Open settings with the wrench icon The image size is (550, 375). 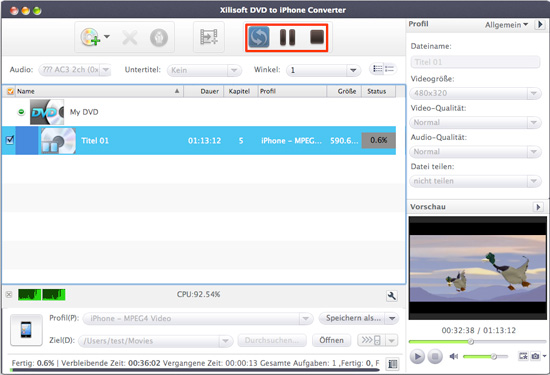391,296
